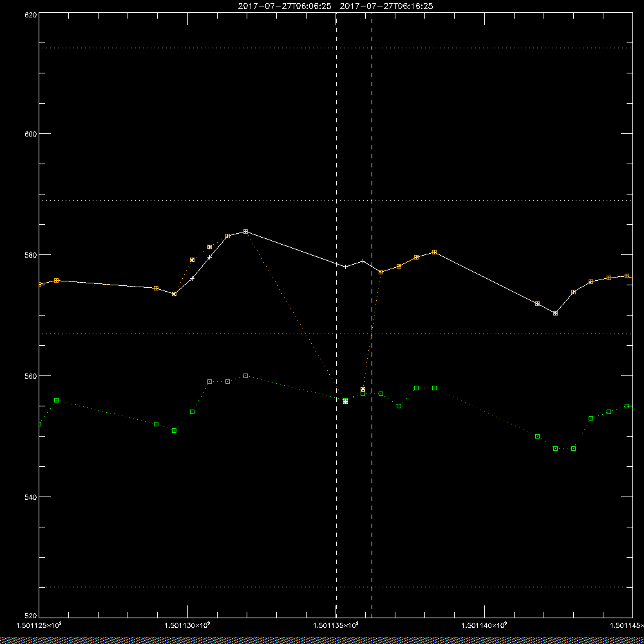Pick the highest orange data point near 584
The width and height of the screenshot is (644, 644).
[x=245, y=232]
